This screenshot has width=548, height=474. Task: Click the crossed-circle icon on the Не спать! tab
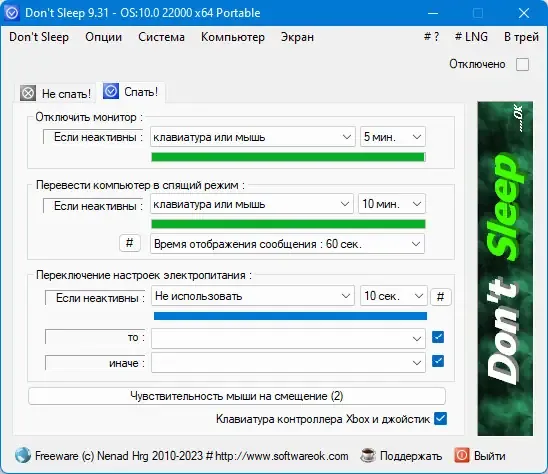click(28, 93)
